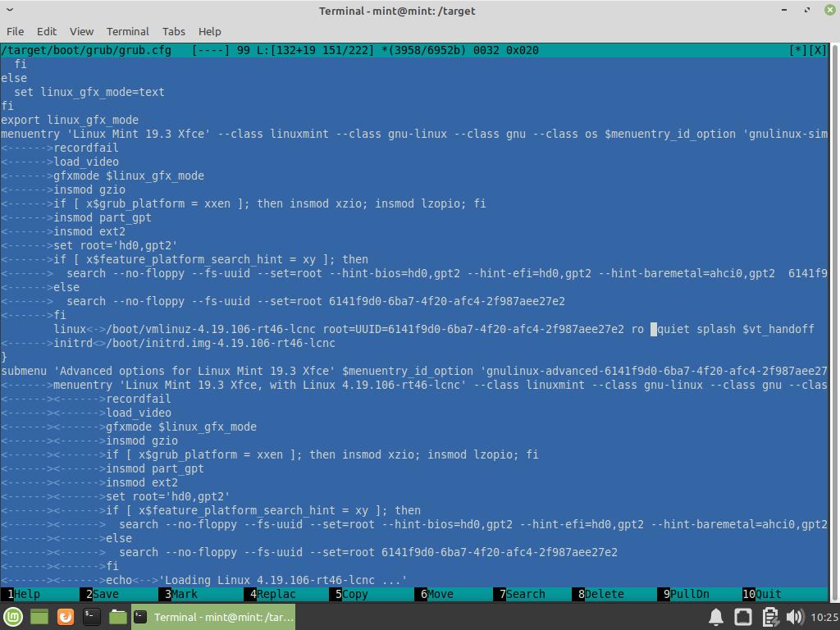This screenshot has height=630, width=840.
Task: Open the file manager panel launcher
Action: tap(118, 617)
